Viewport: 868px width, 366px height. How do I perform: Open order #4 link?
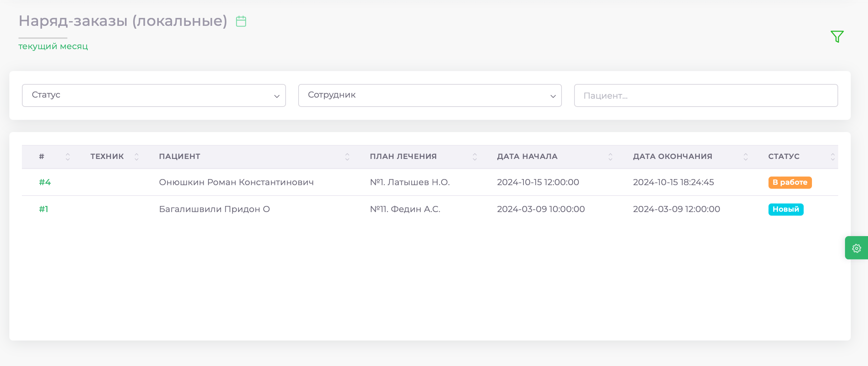point(45,182)
